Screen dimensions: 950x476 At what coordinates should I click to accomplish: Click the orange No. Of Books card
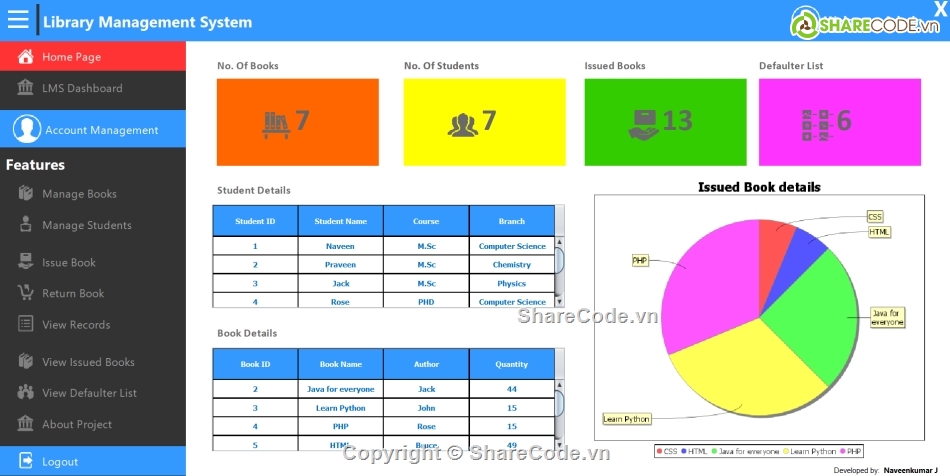coord(298,122)
